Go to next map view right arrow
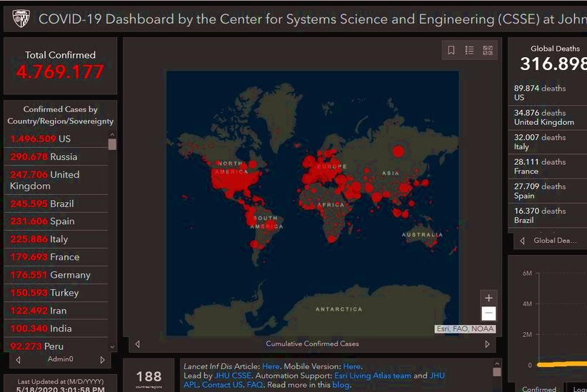 click(x=488, y=344)
